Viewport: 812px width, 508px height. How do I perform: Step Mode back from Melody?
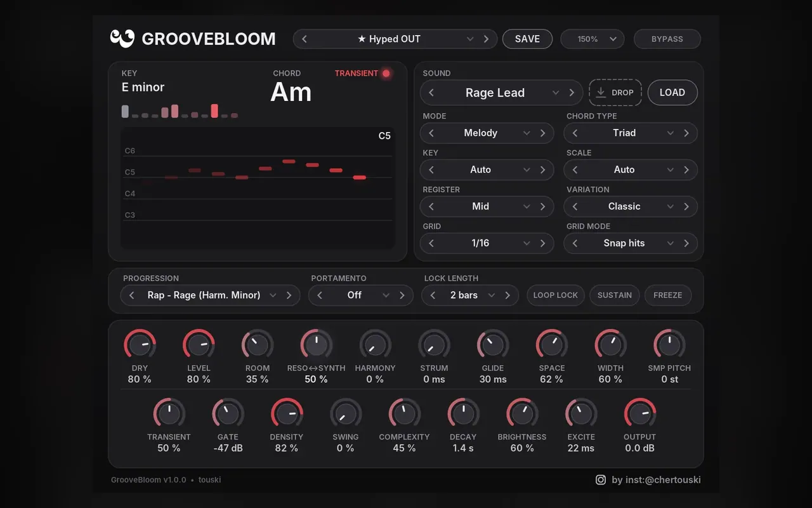pyautogui.click(x=431, y=133)
